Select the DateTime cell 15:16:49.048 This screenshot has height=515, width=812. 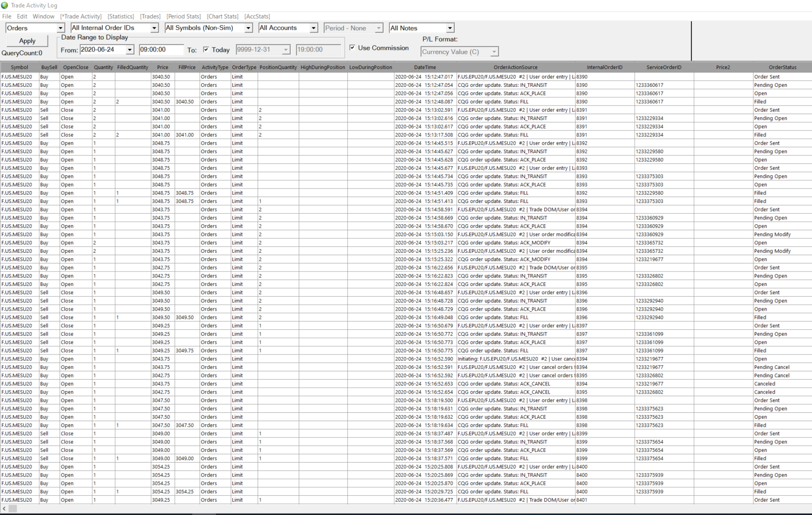pyautogui.click(x=425, y=317)
